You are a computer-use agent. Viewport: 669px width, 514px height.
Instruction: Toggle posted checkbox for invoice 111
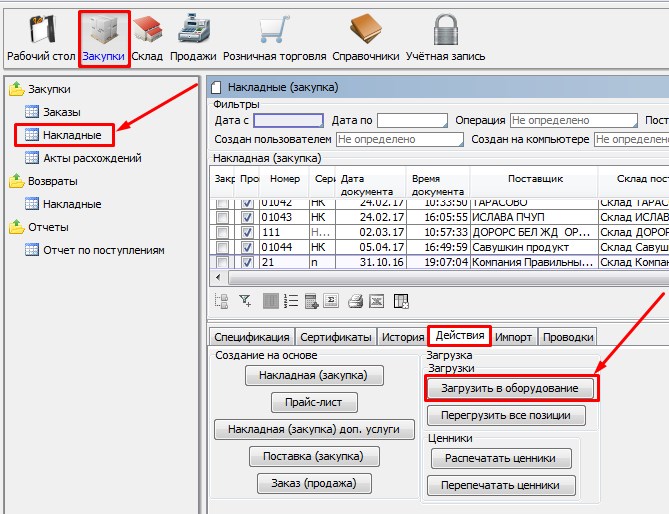(x=247, y=232)
